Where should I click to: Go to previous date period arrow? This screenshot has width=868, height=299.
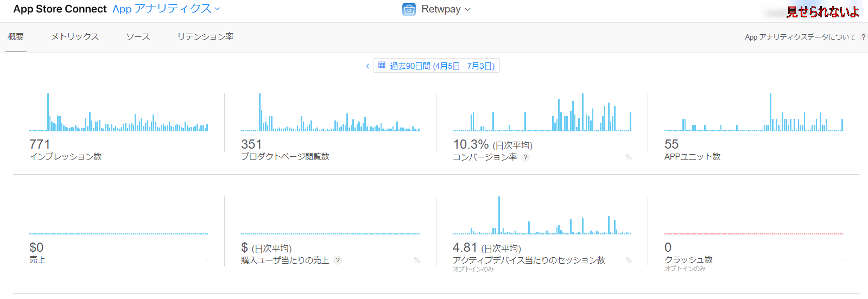(x=368, y=66)
